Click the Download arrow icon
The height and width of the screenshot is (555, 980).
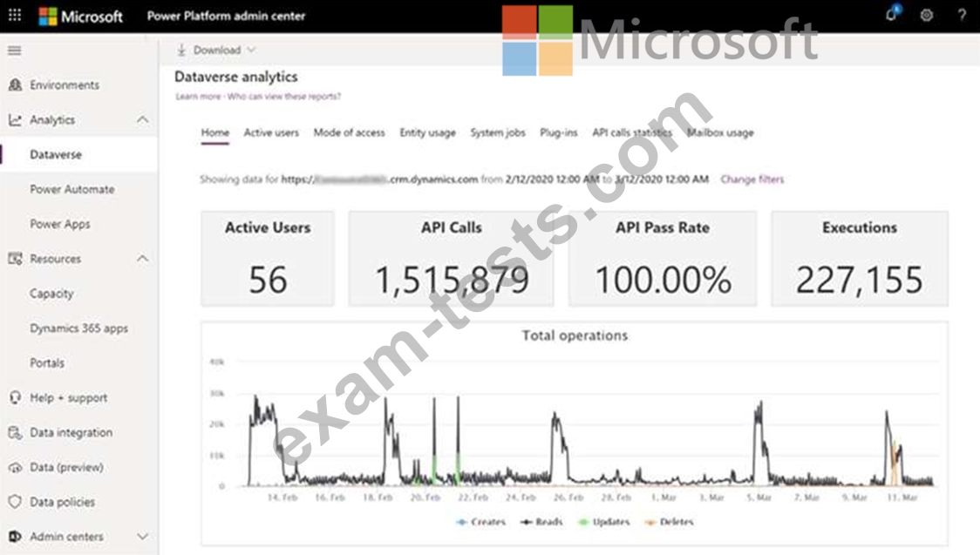181,50
